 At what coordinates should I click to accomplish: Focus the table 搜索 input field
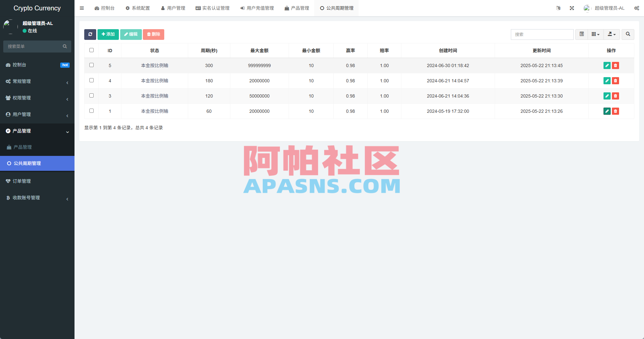[x=542, y=34]
